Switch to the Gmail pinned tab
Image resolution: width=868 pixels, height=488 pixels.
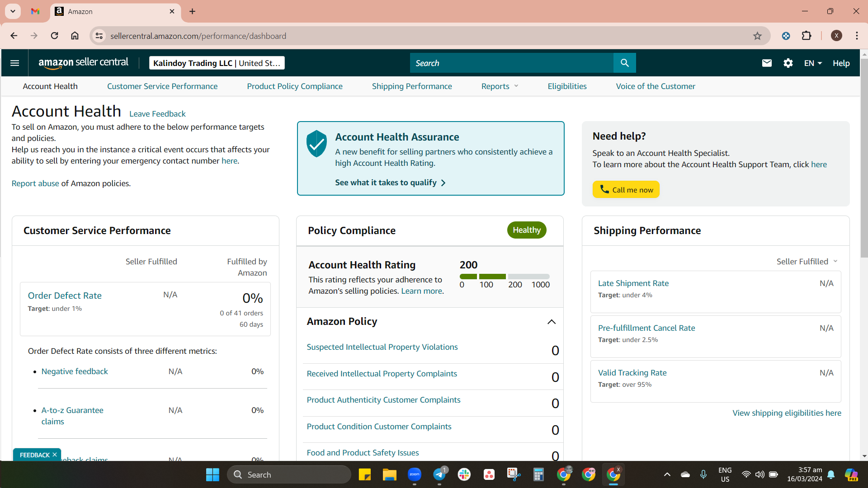[35, 11]
